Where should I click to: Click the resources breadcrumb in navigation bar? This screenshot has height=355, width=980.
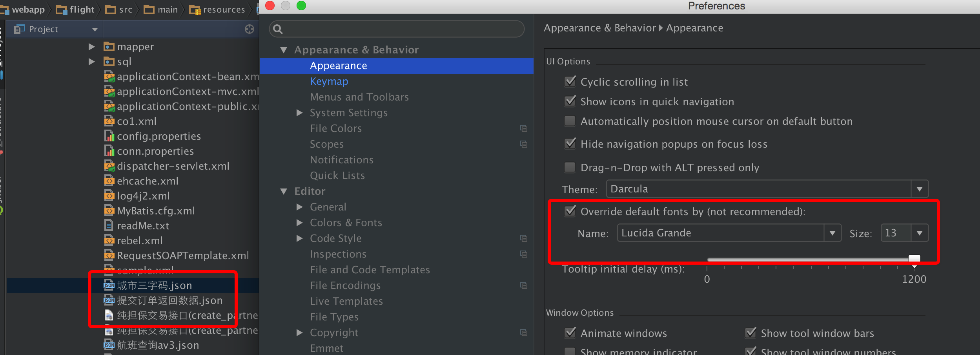pos(217,9)
